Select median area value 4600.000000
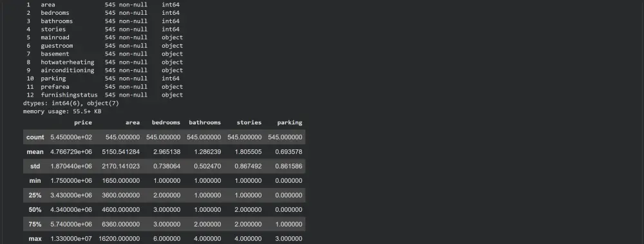 click(121, 209)
